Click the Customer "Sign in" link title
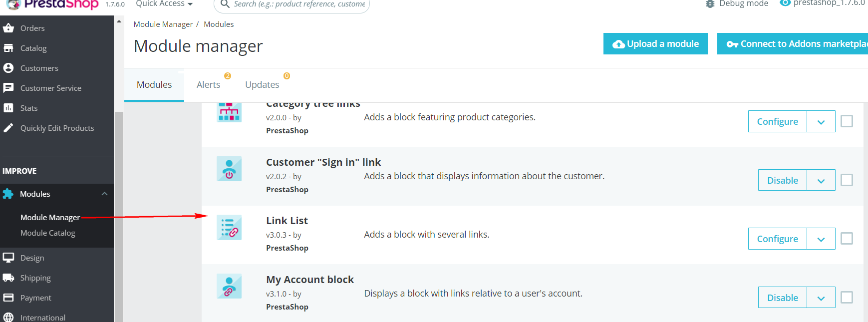The height and width of the screenshot is (322, 868). point(323,162)
